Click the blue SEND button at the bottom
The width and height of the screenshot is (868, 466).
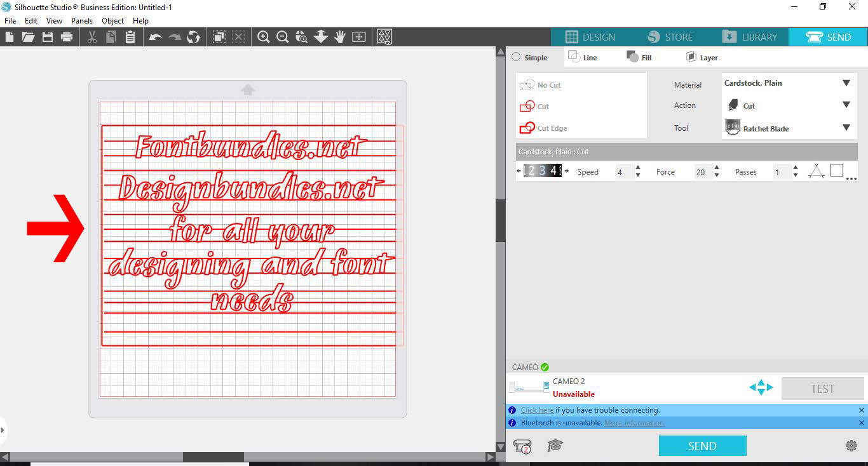[x=702, y=446]
